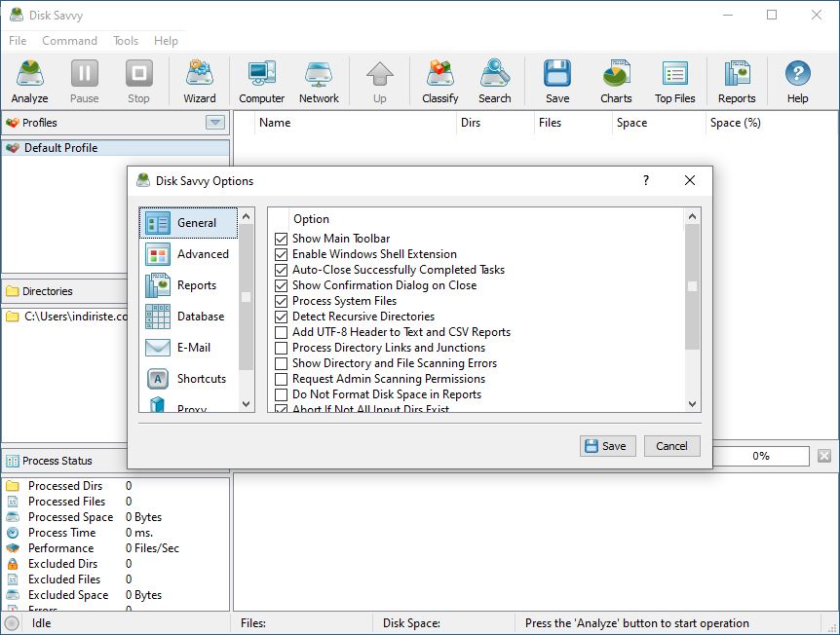Select the Database options category
The height and width of the screenshot is (635, 840).
click(x=188, y=317)
